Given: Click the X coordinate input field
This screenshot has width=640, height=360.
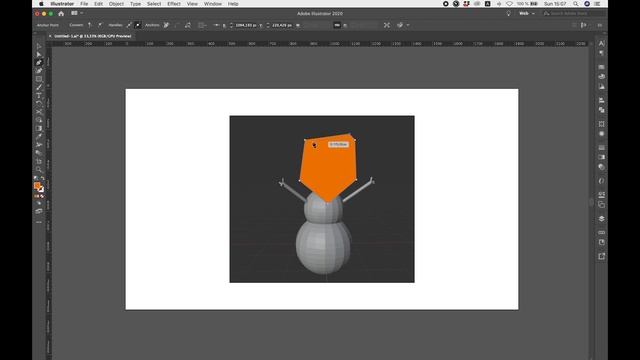Looking at the screenshot, I should pyautogui.click(x=246, y=25).
